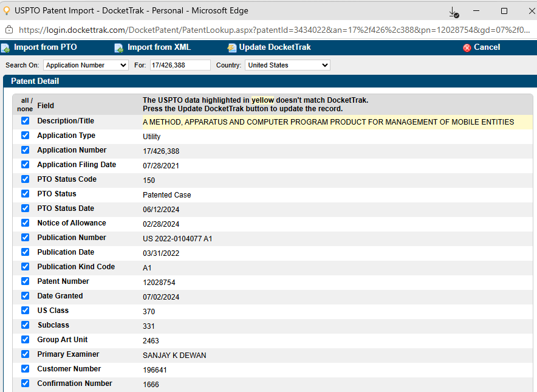Screen dimensions: 537x392
Task: Deselect the Date Granted checkbox
Action: click(25, 296)
